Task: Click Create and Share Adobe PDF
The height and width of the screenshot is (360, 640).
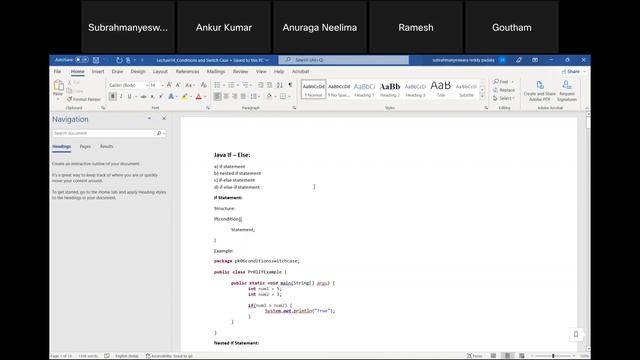Action: tap(540, 91)
